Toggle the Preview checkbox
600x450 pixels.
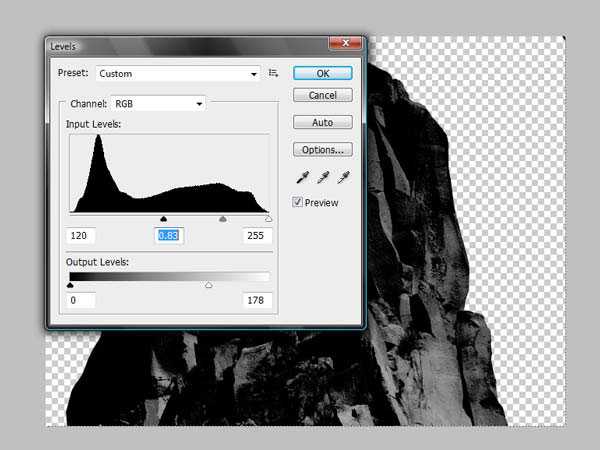point(297,202)
